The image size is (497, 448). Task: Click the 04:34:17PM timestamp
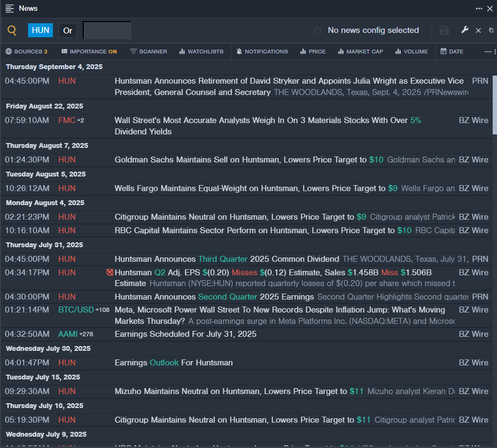click(x=27, y=272)
